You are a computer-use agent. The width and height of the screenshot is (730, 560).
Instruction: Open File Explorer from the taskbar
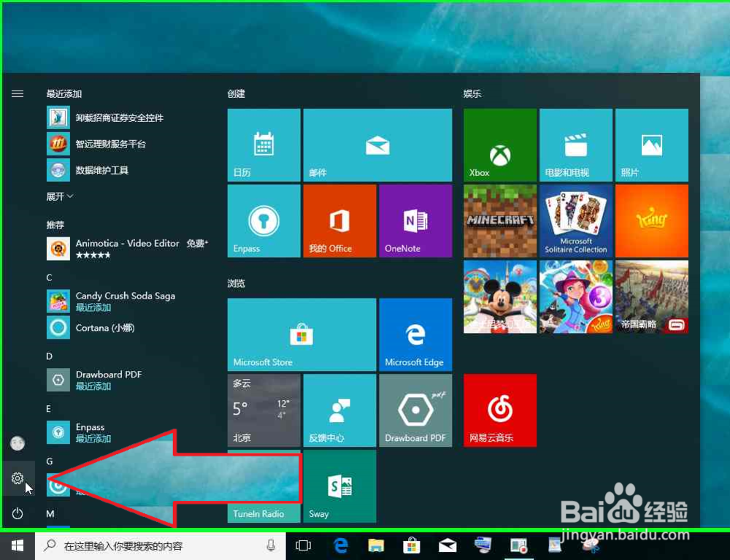[376, 545]
